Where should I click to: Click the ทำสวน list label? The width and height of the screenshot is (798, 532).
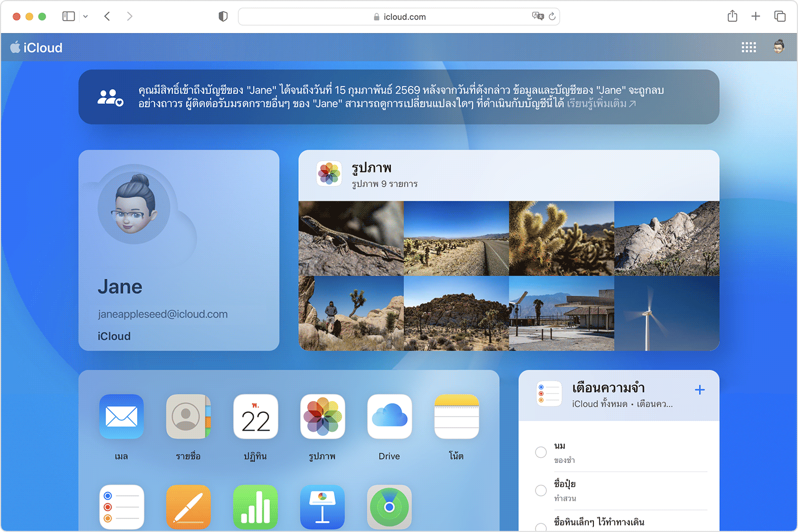click(x=565, y=498)
